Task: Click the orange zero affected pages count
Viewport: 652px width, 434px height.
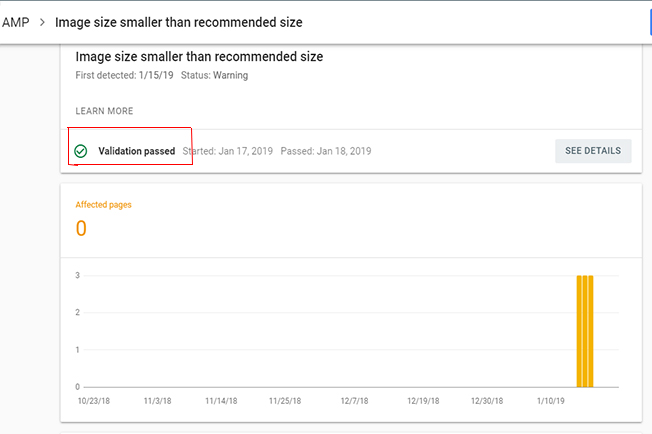Action: pos(81,228)
